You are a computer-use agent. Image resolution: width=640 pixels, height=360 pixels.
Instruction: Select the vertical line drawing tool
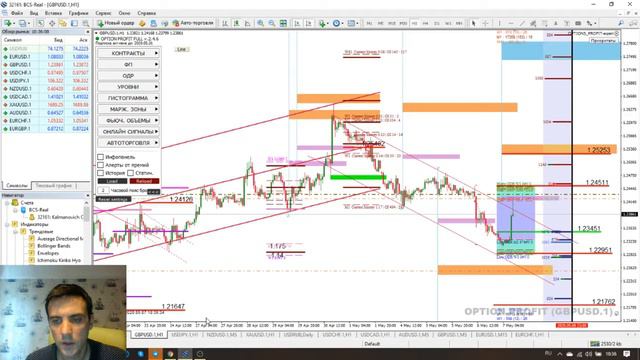tap(499, 23)
